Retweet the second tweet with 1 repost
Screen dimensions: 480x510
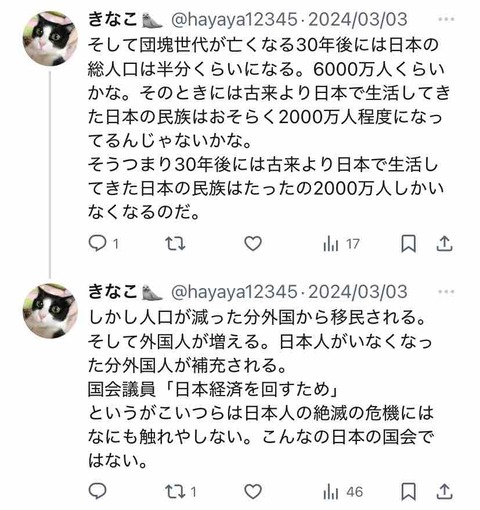(x=181, y=491)
